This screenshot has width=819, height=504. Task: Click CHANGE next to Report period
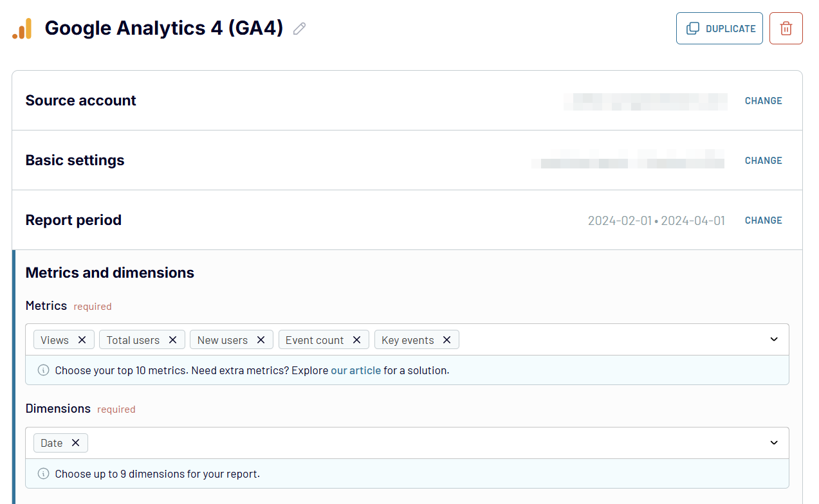tap(763, 220)
